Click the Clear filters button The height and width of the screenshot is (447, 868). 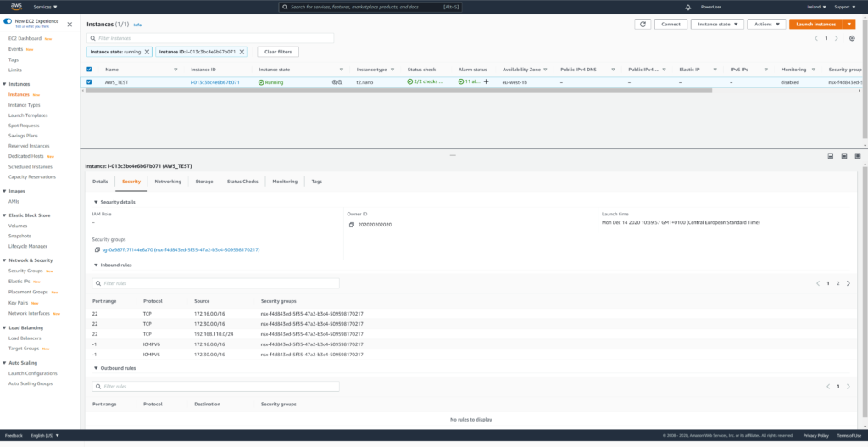tap(278, 52)
